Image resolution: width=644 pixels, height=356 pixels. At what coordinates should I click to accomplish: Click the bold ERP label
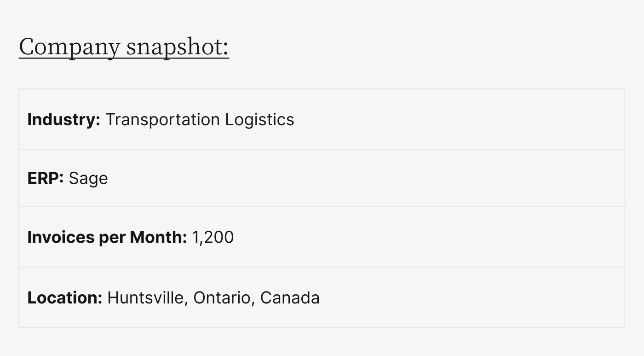(x=45, y=178)
